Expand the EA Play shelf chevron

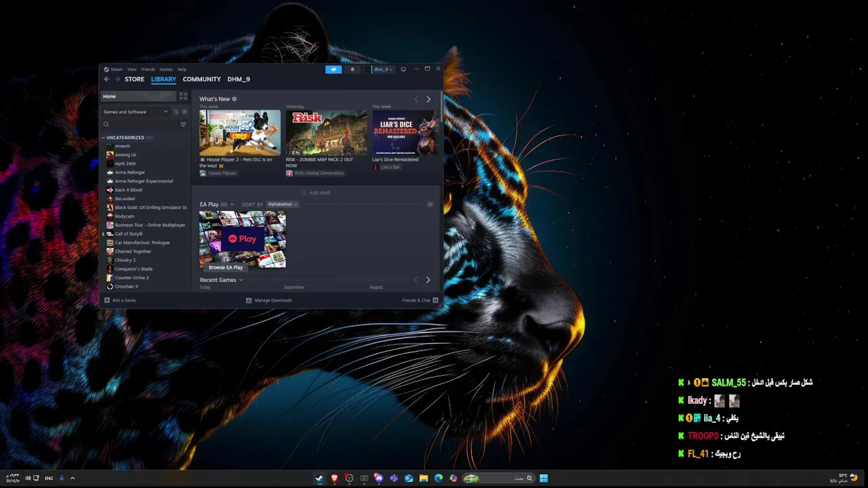point(232,204)
